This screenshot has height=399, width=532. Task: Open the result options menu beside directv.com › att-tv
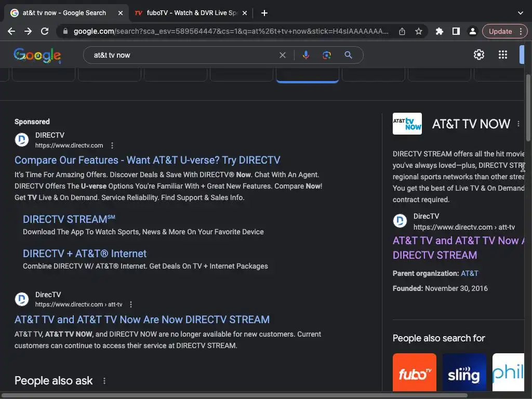pyautogui.click(x=130, y=304)
